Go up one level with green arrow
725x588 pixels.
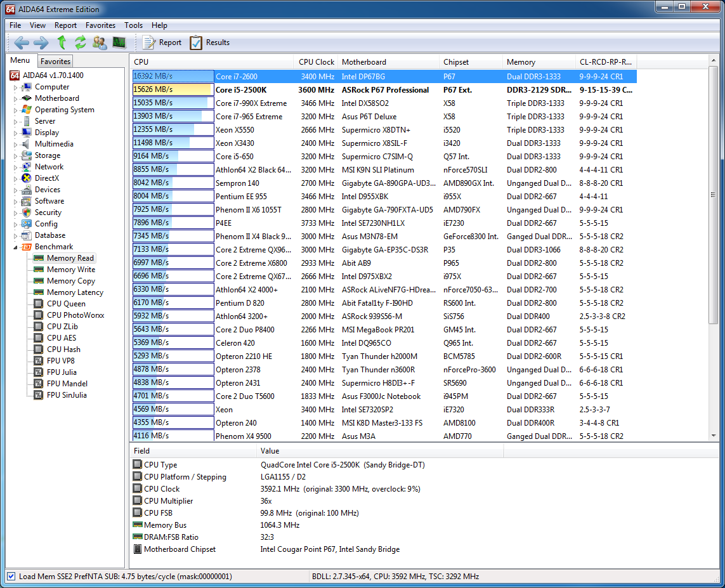[x=62, y=42]
